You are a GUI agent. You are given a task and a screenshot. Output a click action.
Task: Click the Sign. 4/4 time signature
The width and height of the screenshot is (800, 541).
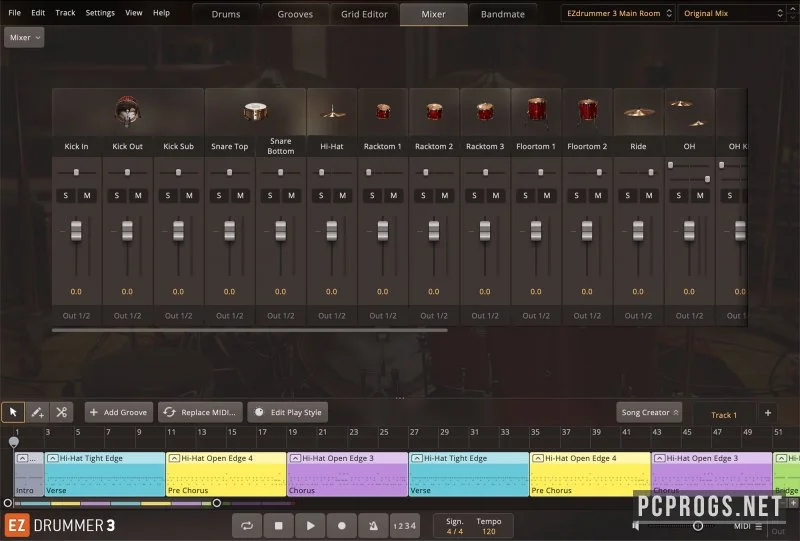[455, 526]
